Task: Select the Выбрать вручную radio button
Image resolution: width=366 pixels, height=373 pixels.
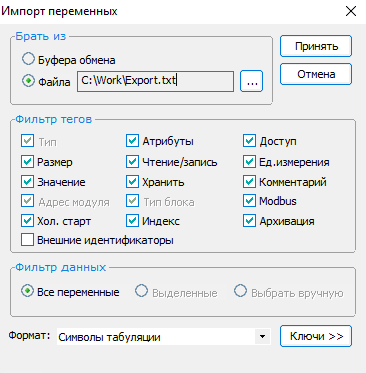Action: pos(240,291)
